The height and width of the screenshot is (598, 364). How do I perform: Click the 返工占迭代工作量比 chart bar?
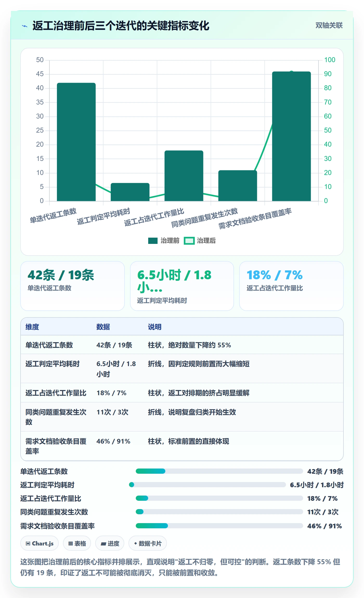pos(184,176)
